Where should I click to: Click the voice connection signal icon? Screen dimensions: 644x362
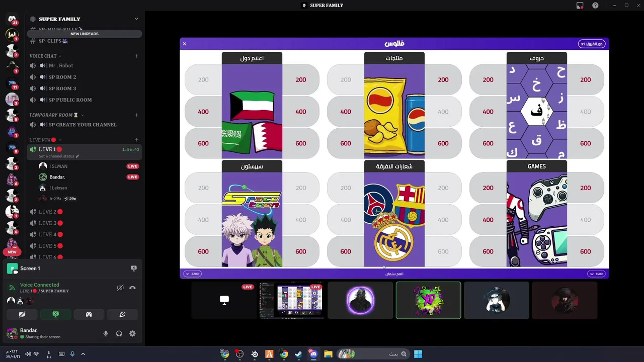[12, 288]
